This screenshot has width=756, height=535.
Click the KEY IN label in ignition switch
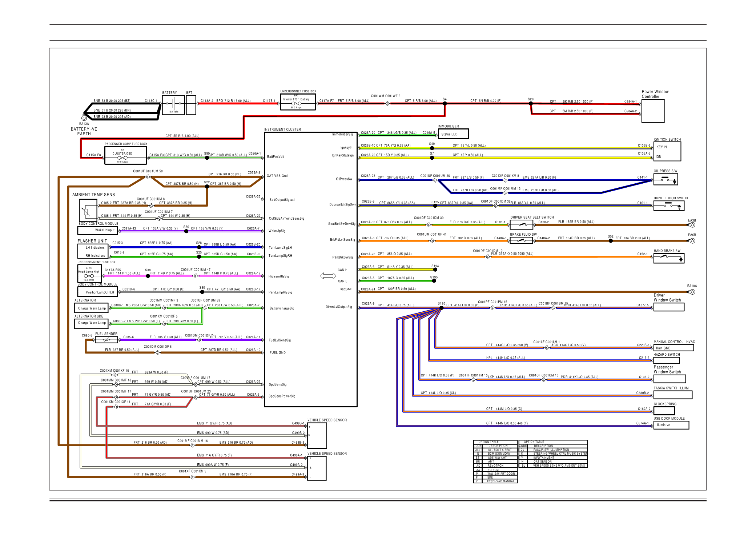661,147
